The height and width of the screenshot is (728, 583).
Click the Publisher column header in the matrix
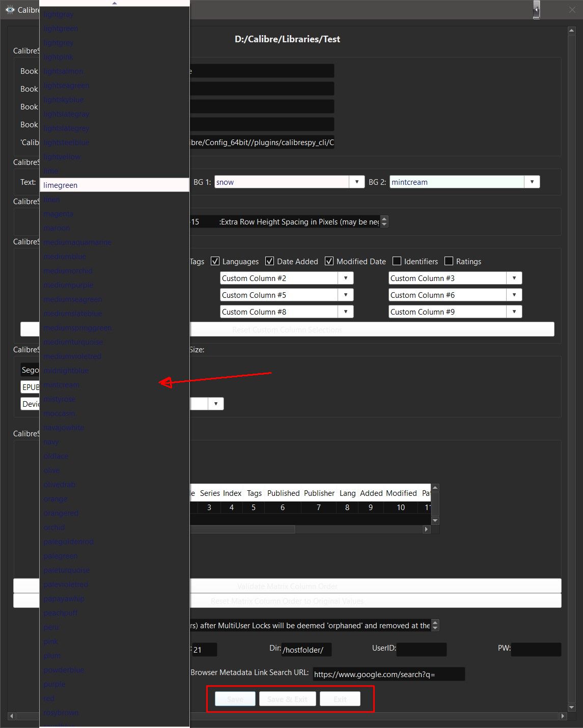(319, 493)
